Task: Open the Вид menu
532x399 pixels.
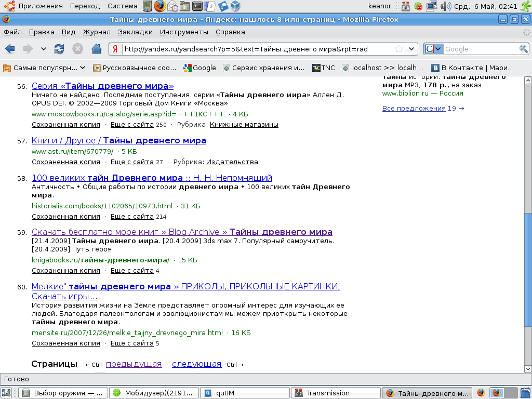Action: [69, 32]
